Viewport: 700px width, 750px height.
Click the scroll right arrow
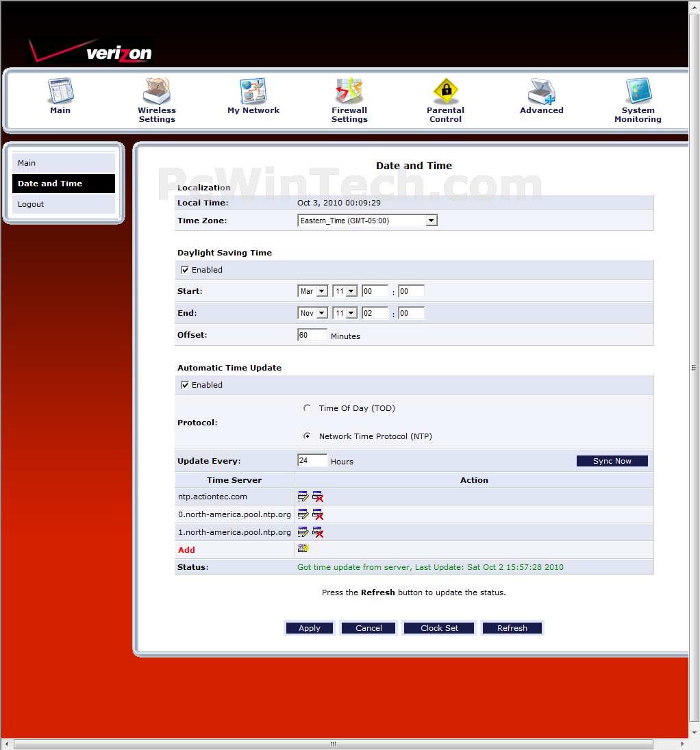click(x=683, y=744)
